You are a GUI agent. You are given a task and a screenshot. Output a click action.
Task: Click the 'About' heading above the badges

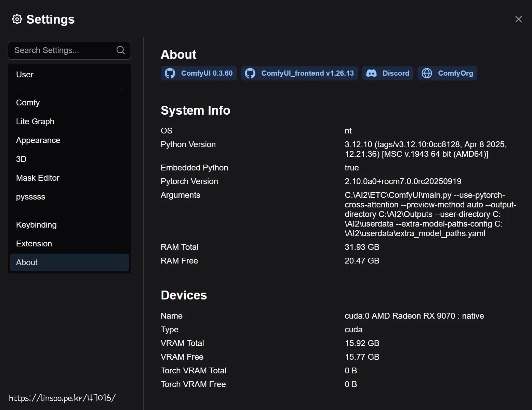pos(178,55)
